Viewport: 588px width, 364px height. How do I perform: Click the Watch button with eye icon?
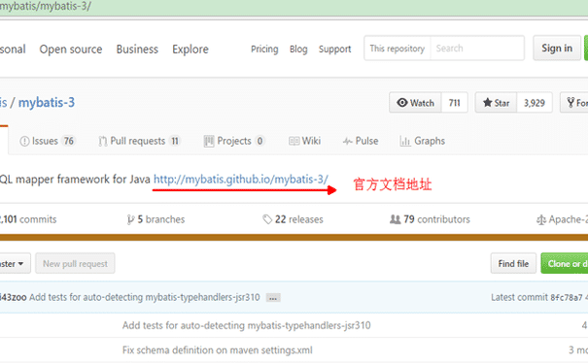(416, 103)
